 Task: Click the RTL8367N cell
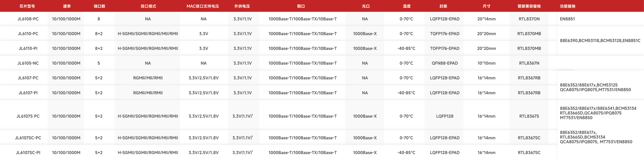529,63
